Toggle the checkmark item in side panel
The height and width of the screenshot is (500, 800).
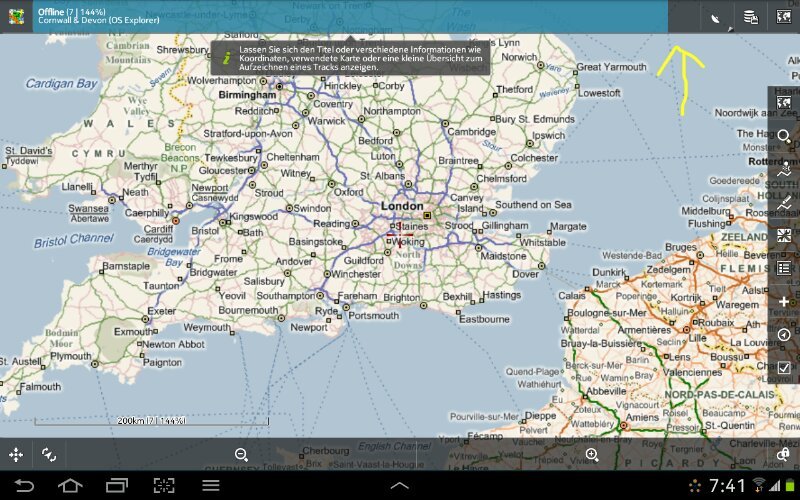coord(784,367)
